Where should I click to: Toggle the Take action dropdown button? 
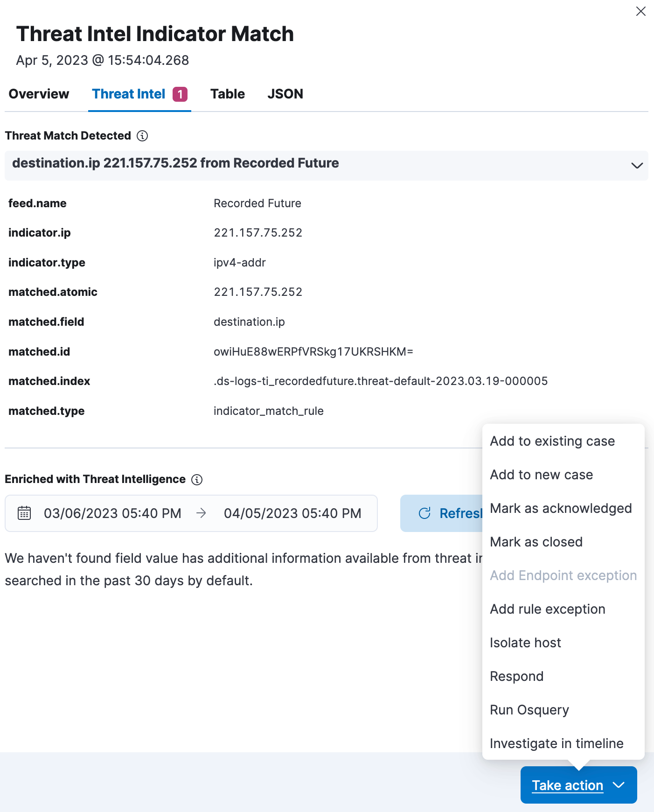pos(578,785)
